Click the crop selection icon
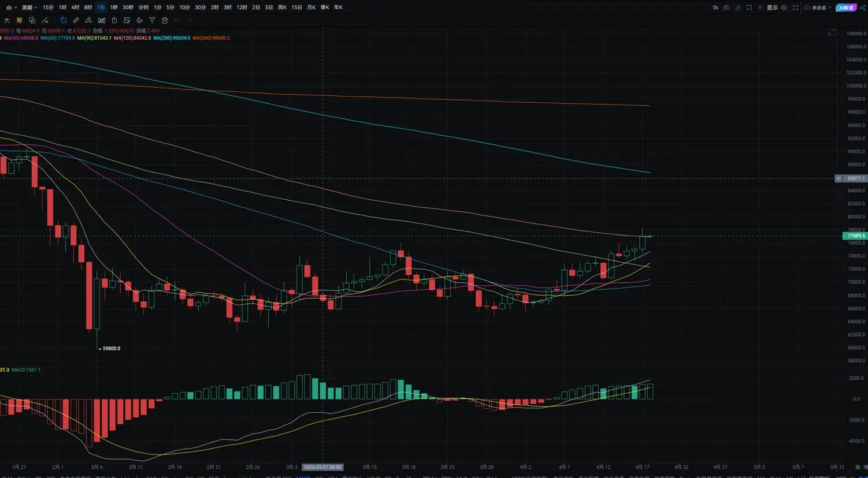Screen dimensions: 868x478 coord(749,8)
